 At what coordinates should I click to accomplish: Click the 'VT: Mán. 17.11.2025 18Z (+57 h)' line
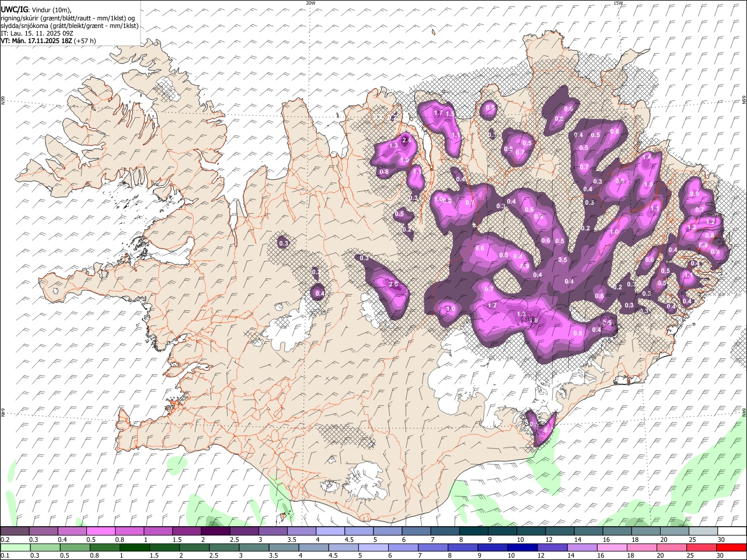pos(48,41)
